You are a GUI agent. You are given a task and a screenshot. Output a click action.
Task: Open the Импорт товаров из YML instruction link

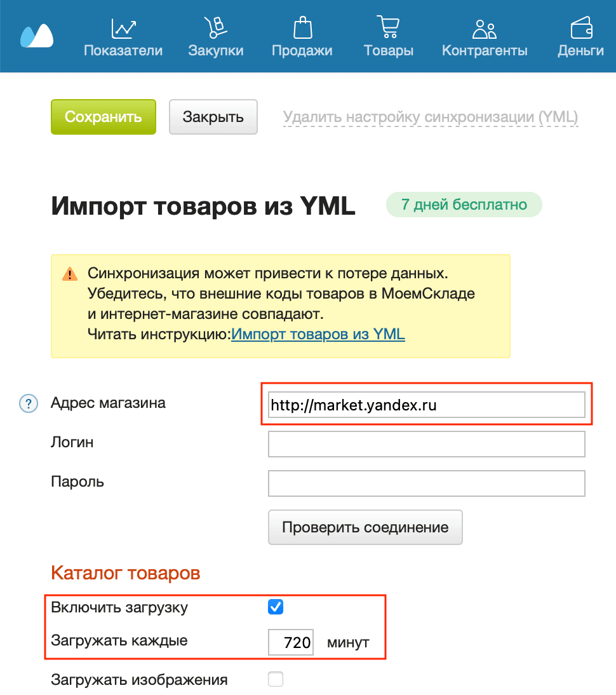click(318, 334)
